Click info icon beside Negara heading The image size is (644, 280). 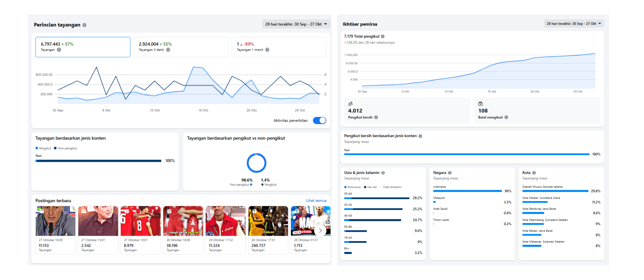[x=450, y=173]
